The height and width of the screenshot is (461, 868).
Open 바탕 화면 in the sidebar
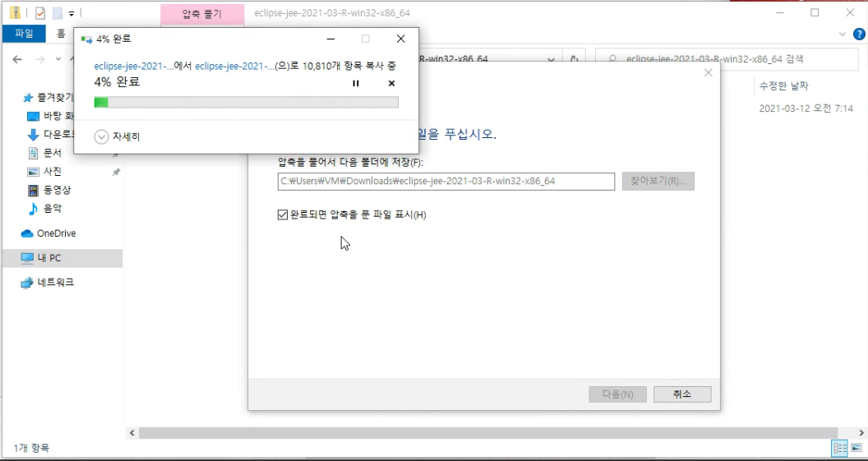point(51,116)
